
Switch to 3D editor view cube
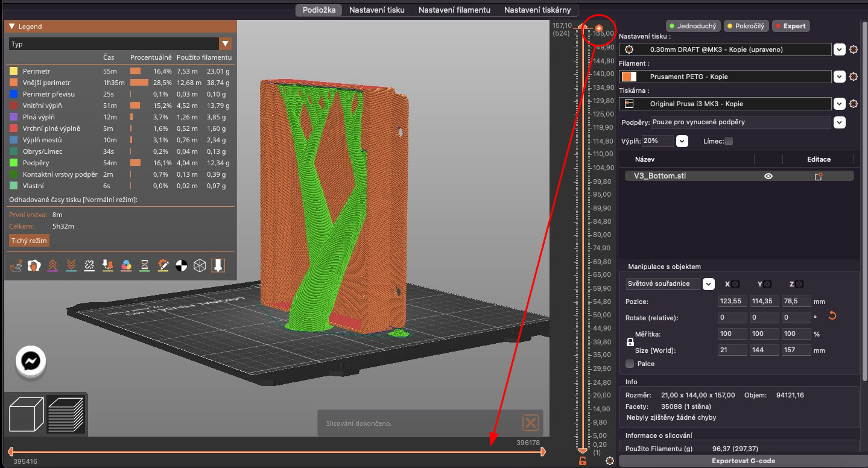[27, 414]
